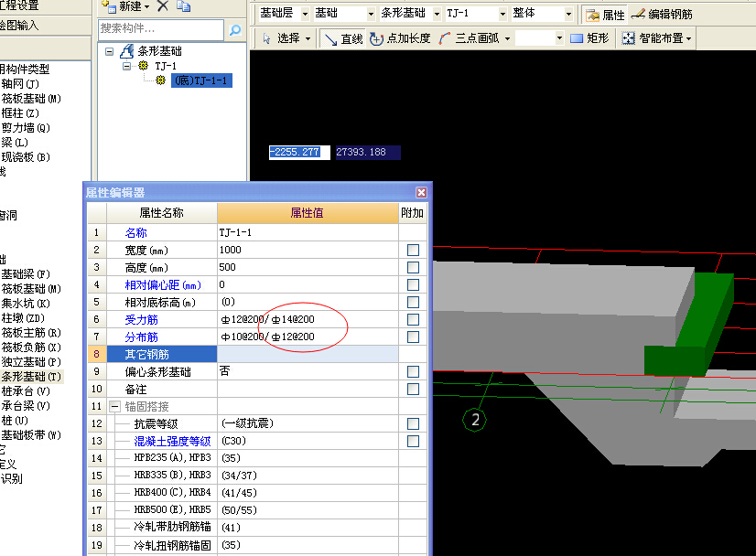Toggle the 偏心条形基础 附加 checkbox
This screenshot has height=556, width=756.
[413, 371]
